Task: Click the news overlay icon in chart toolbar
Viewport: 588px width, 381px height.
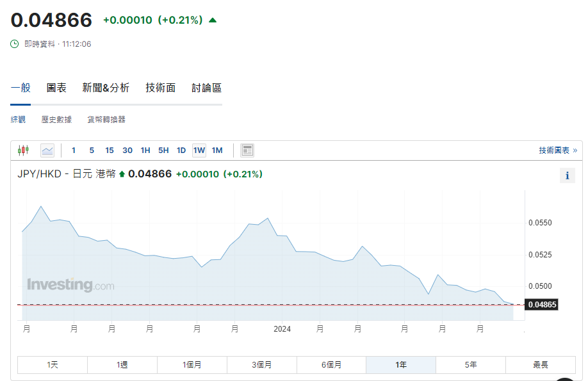Action: tap(247, 150)
